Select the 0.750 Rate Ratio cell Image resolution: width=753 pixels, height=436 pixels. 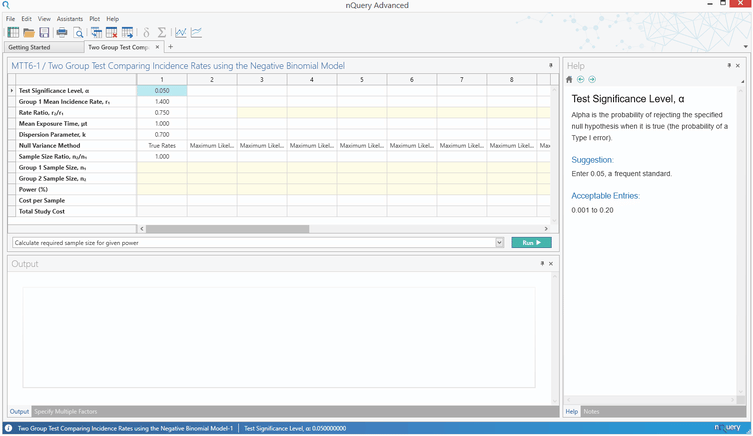pos(162,113)
